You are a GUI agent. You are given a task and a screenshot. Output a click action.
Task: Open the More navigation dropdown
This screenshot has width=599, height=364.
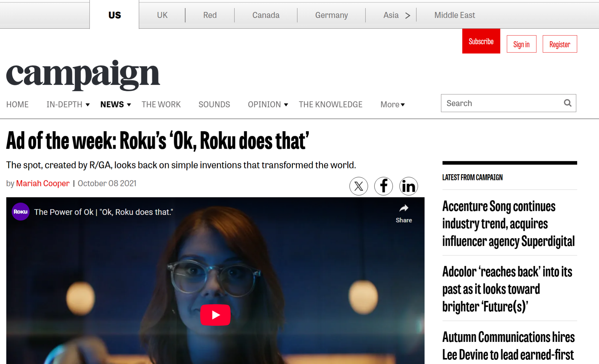point(393,104)
